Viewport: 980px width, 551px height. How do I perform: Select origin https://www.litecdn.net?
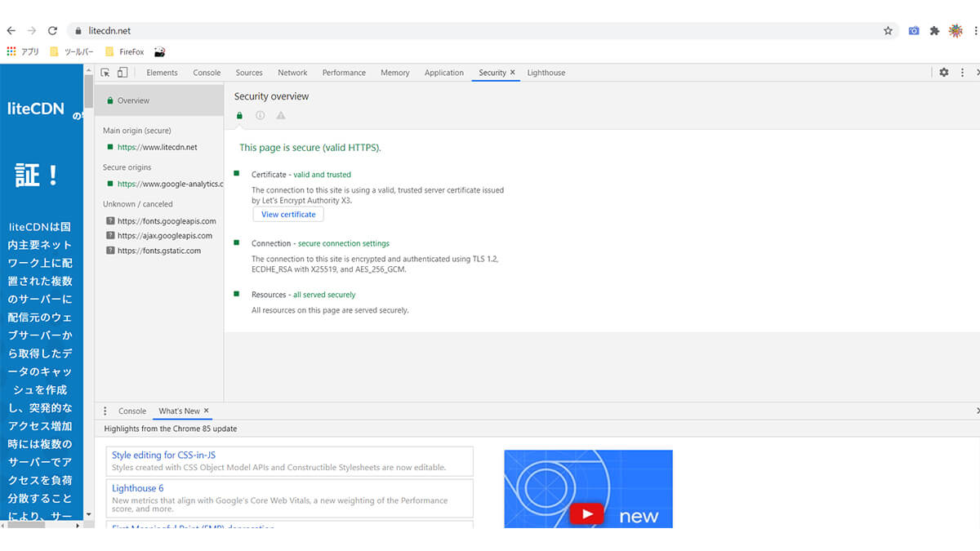coord(158,147)
